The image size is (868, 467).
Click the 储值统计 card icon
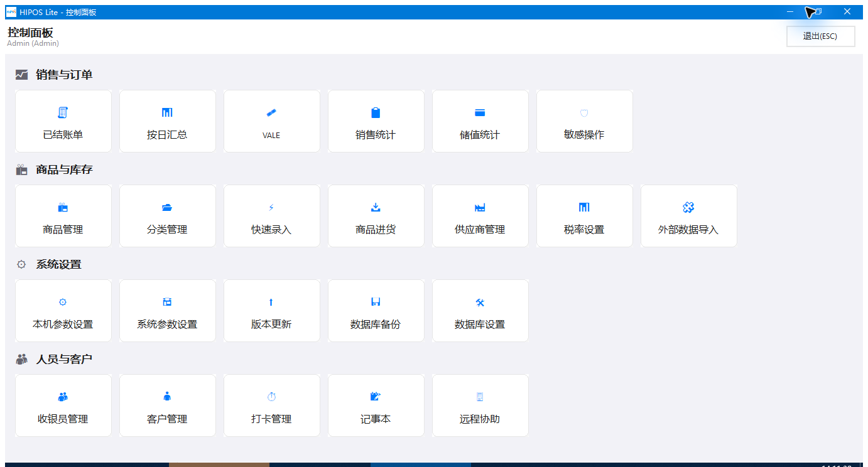(x=480, y=113)
